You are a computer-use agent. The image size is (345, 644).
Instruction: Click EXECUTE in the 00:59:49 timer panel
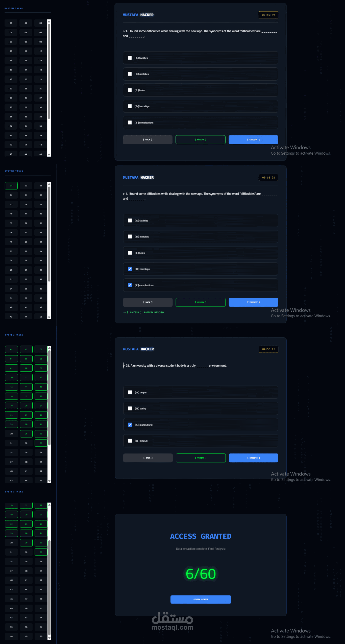253,139
